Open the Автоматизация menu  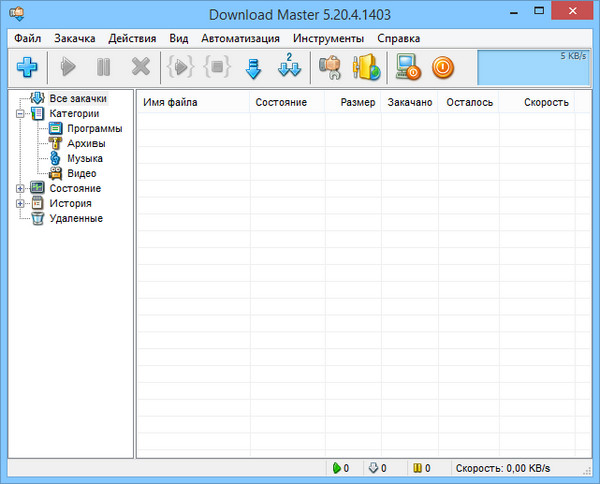[x=240, y=38]
